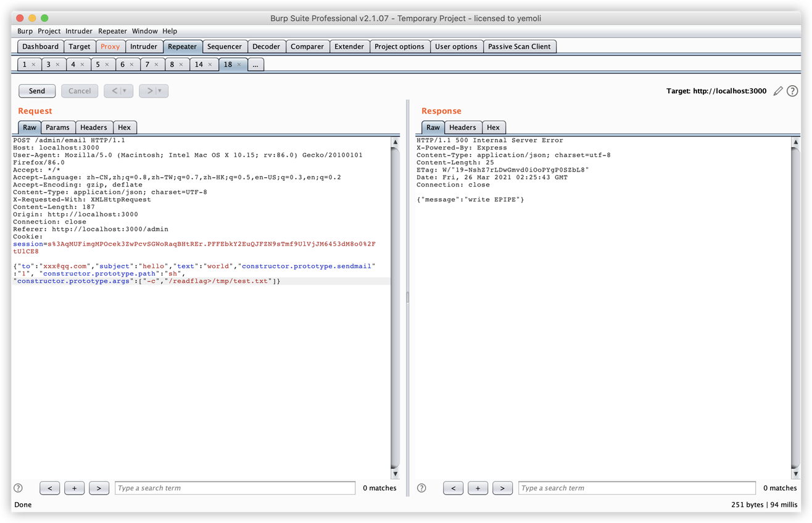The image size is (812, 523).
Task: Click response search plus options button
Action: (478, 488)
